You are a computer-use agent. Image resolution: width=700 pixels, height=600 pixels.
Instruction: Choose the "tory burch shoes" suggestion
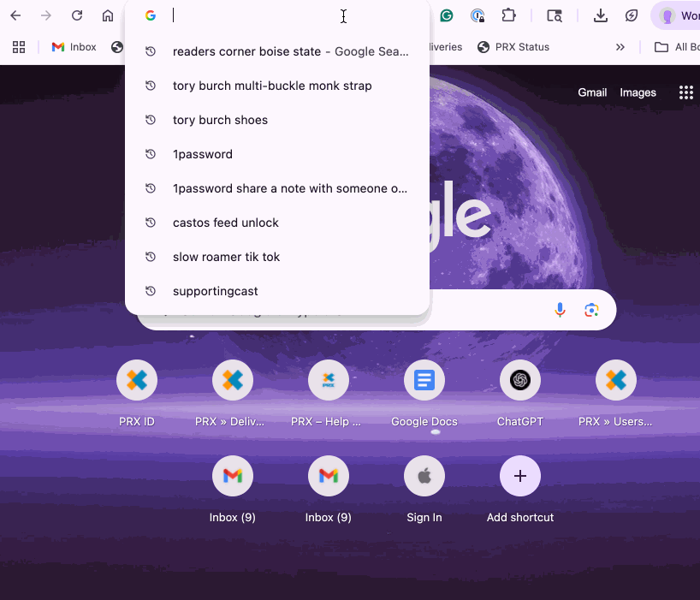(x=277, y=120)
